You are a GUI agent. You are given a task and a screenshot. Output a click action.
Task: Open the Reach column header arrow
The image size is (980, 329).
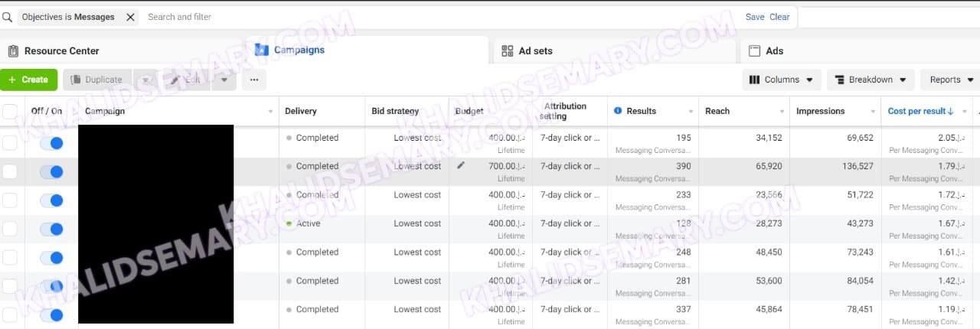tap(782, 112)
